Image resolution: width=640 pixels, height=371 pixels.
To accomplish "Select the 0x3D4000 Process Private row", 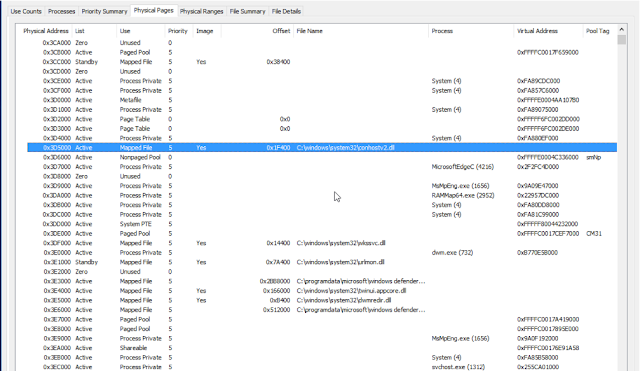I will (x=322, y=138).
